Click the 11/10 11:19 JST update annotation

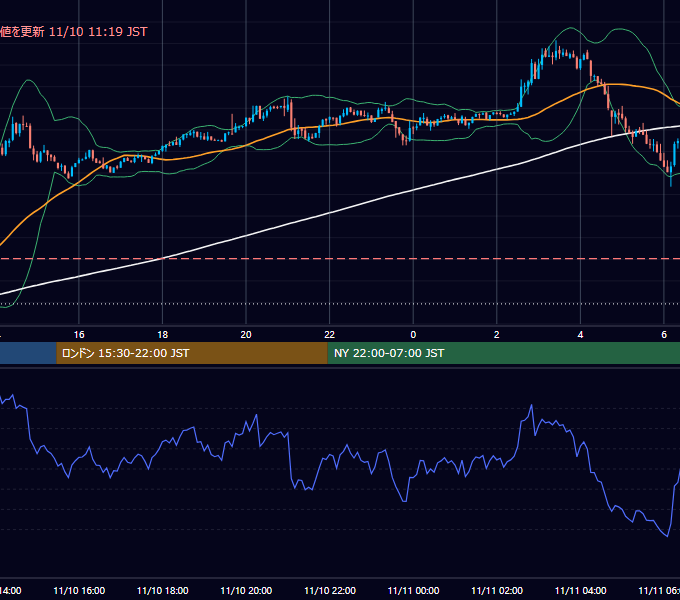coord(74,32)
